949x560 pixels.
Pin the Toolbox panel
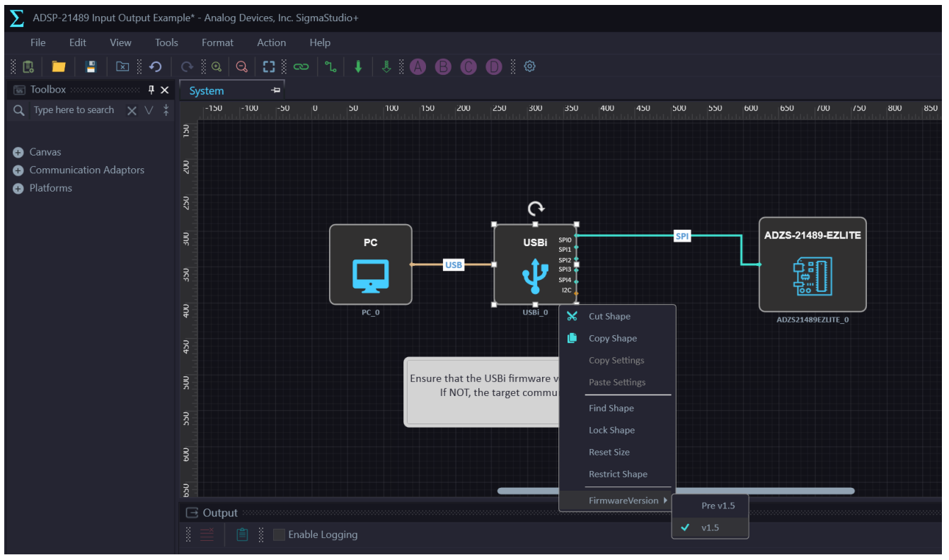[x=151, y=90]
